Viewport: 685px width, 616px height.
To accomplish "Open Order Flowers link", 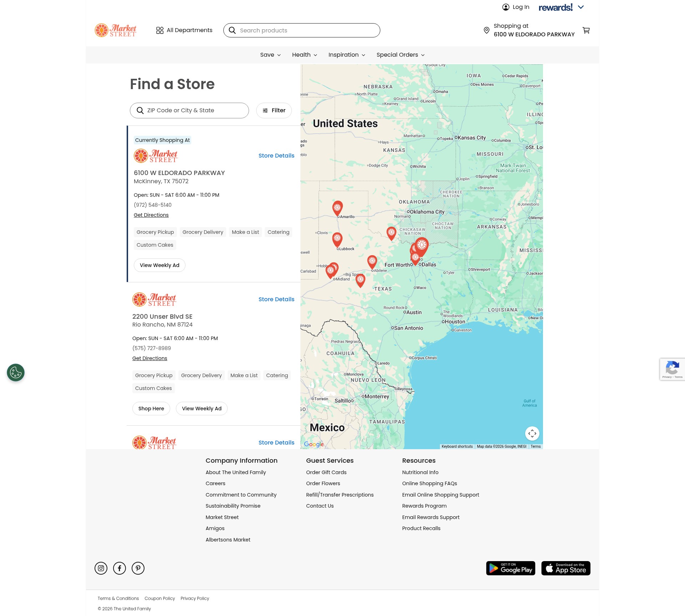I will click(x=323, y=483).
